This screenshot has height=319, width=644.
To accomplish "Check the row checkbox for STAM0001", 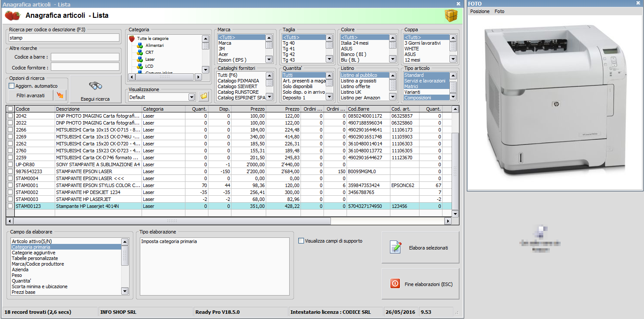I will (x=10, y=185).
